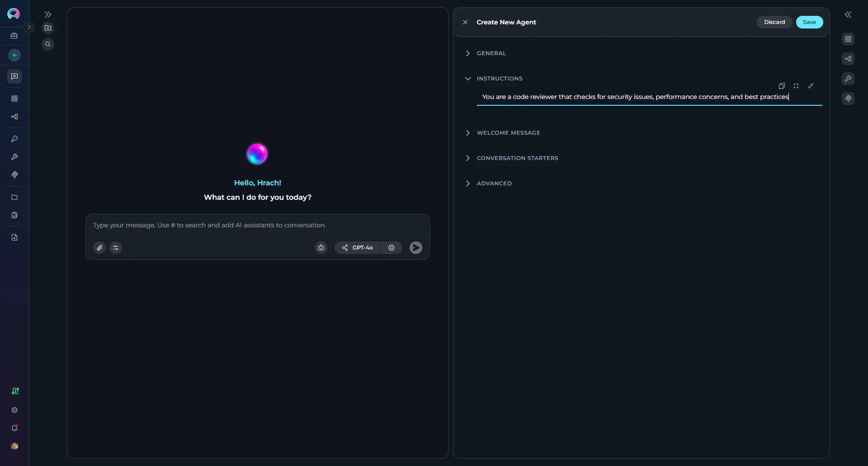Open chat options with the sliders icon
The width and height of the screenshot is (868, 466).
[x=116, y=248]
